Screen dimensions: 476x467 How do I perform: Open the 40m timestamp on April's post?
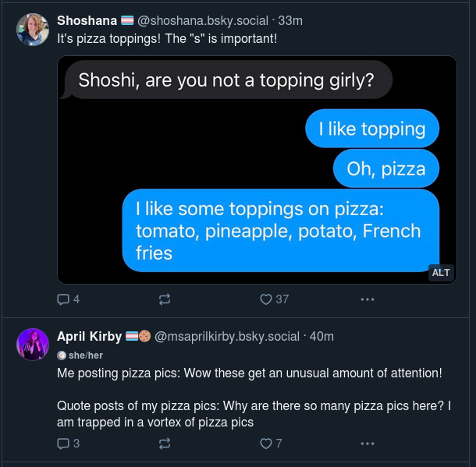[321, 336]
